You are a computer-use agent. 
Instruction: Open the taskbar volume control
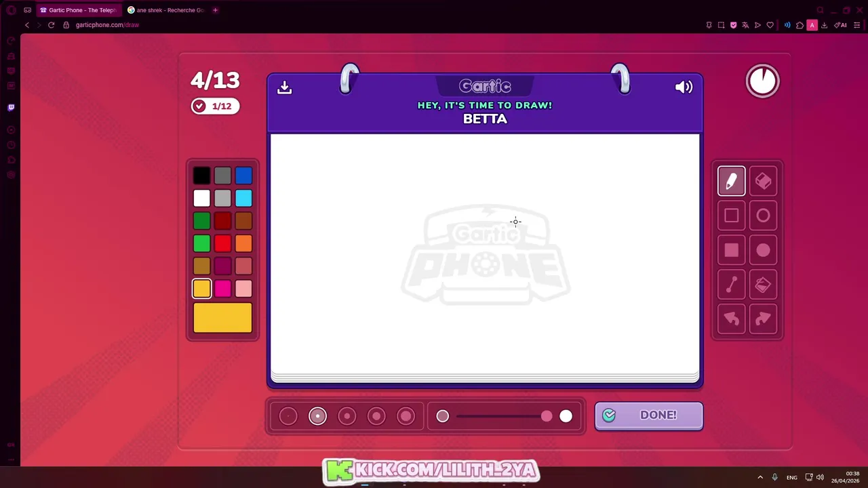pyautogui.click(x=820, y=477)
